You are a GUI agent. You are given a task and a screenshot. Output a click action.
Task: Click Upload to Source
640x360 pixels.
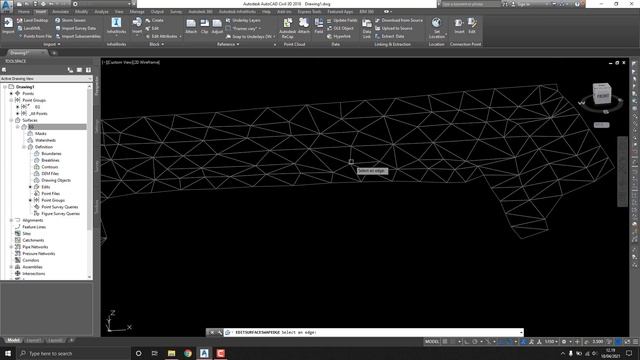(x=393, y=28)
